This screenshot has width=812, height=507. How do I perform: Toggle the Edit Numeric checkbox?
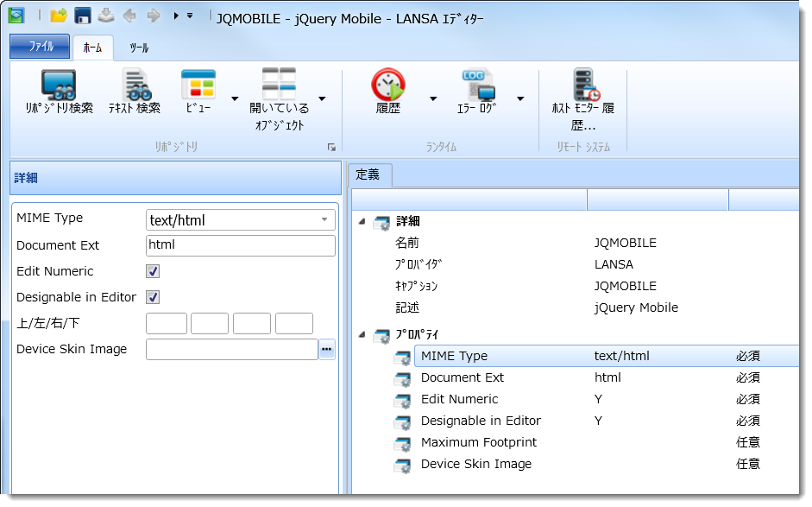[x=153, y=271]
